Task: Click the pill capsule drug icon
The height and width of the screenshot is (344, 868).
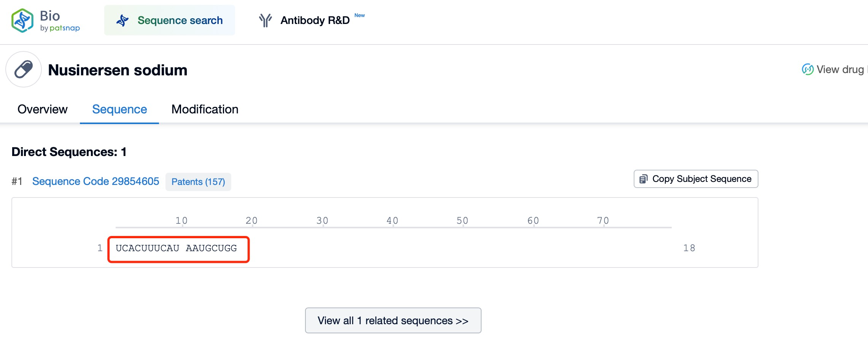Action: [24, 70]
